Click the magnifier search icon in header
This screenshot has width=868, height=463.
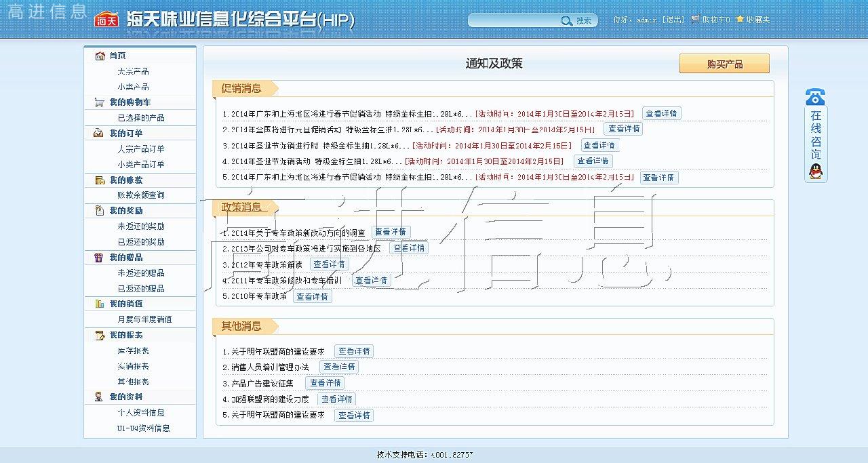(x=566, y=21)
